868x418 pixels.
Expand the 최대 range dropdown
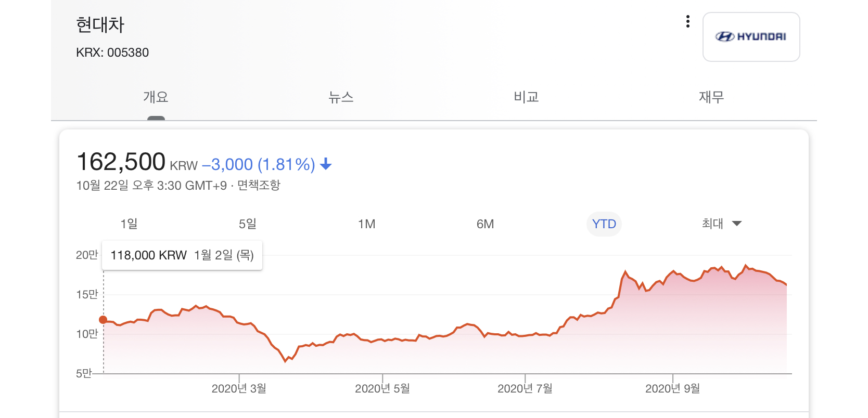(x=721, y=224)
